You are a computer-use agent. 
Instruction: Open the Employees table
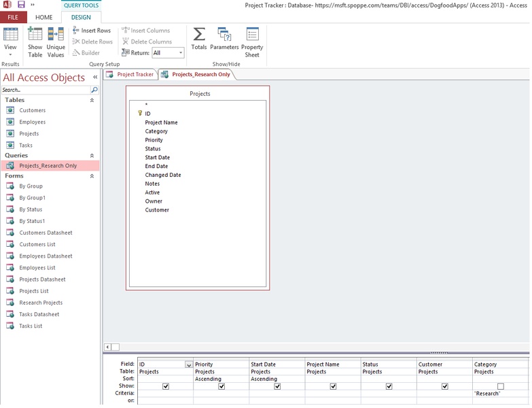(32, 122)
